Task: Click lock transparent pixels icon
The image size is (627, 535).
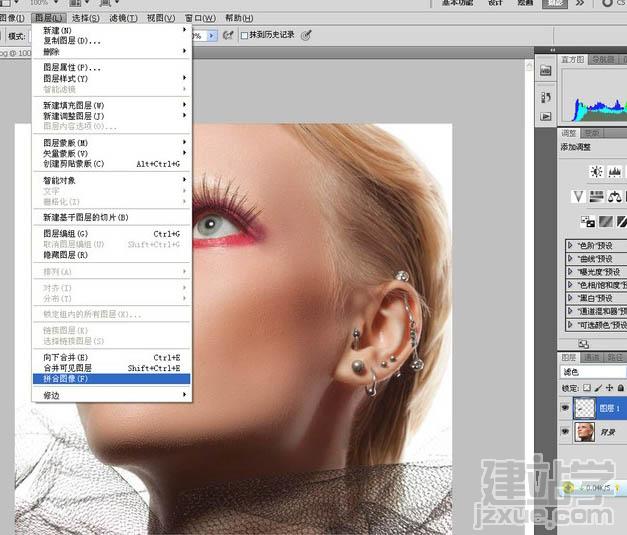Action: 587,388
